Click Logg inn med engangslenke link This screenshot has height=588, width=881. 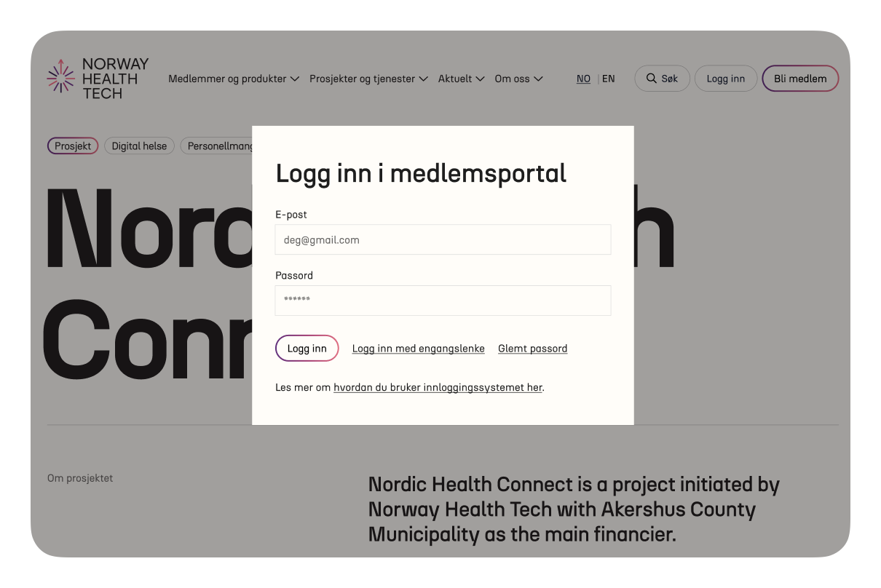click(x=418, y=349)
